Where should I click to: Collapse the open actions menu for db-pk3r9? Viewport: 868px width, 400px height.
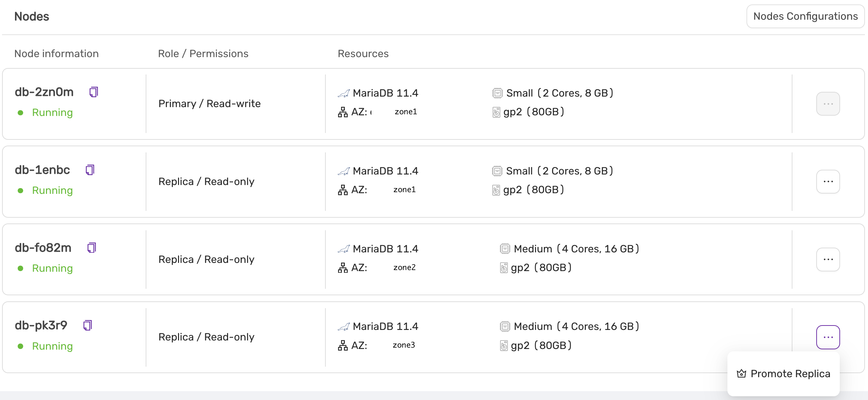point(828,337)
